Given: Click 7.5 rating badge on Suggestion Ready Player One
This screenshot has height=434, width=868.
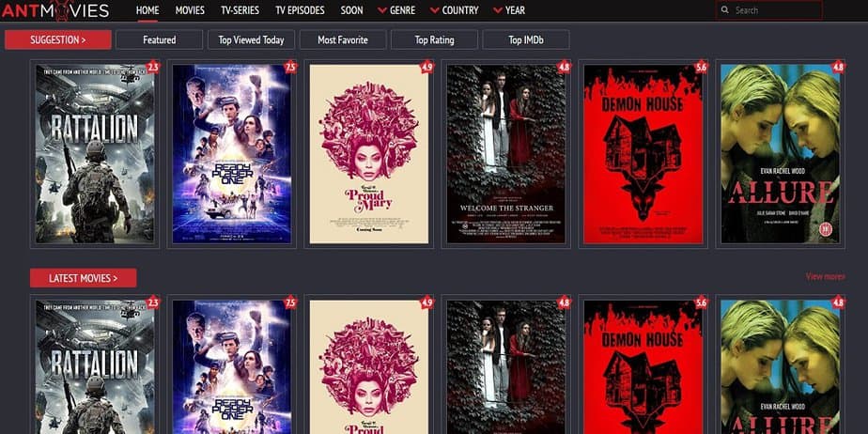Looking at the screenshot, I should (x=290, y=68).
